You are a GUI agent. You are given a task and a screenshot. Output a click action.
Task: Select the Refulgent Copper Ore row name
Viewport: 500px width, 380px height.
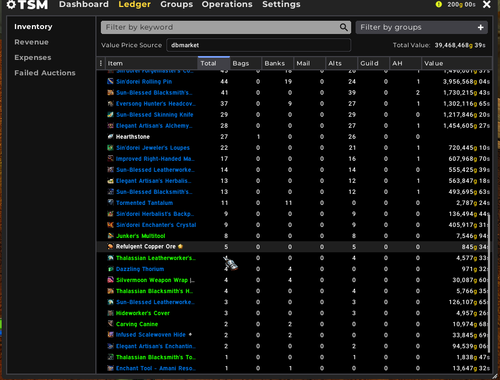146,247
